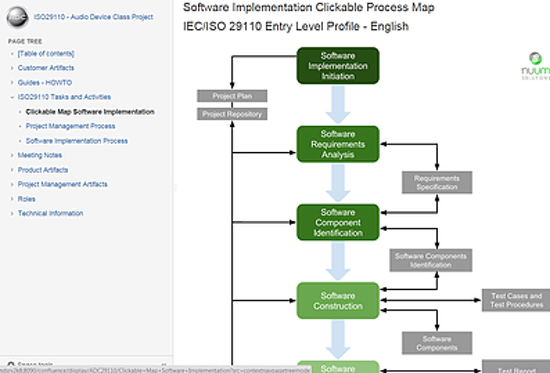The height and width of the screenshot is (373, 550).
Task: Click the Test Report artifact box
Action: tap(516, 367)
